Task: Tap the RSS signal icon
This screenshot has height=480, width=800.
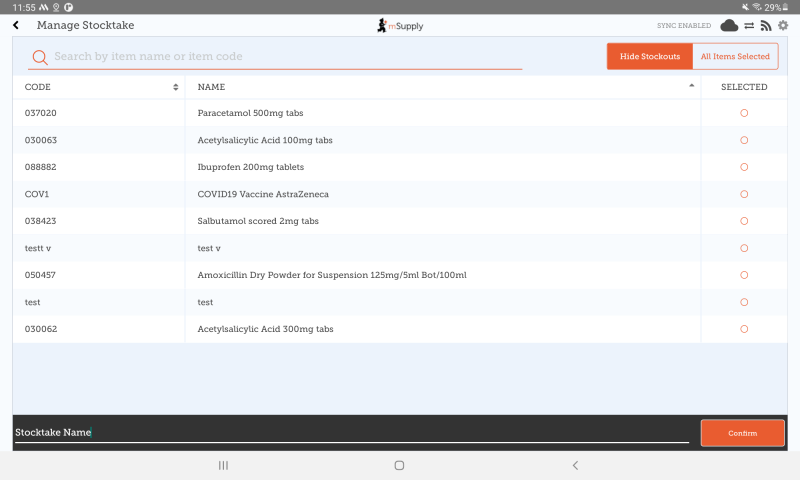Action: pyautogui.click(x=766, y=25)
